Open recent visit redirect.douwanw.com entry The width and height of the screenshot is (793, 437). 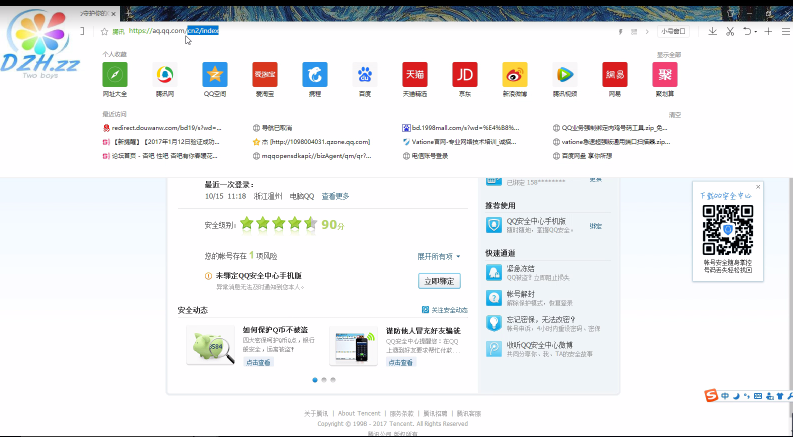click(x=162, y=128)
